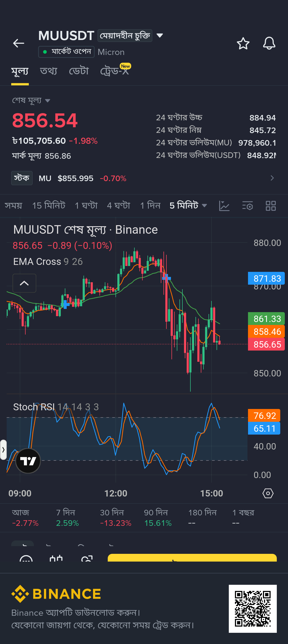
Task: Select 4 ঘণ্টা interval
Action: pyautogui.click(x=119, y=205)
